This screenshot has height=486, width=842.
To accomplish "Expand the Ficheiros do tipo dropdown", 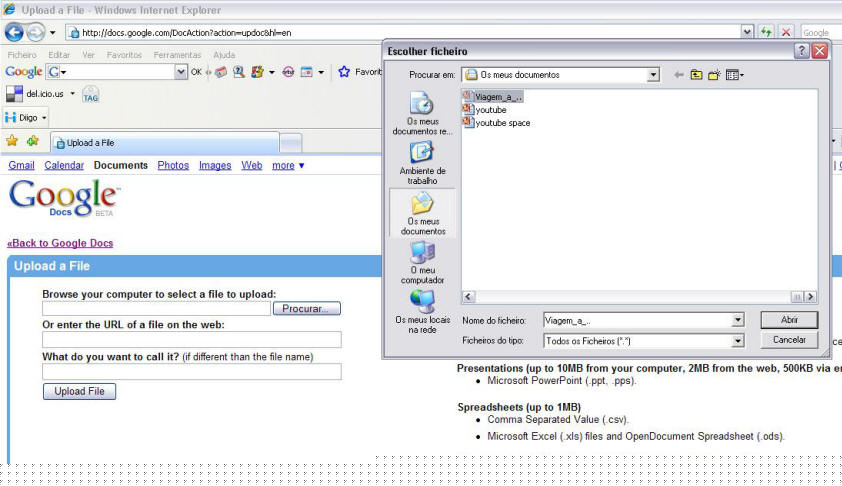I will (x=738, y=340).
